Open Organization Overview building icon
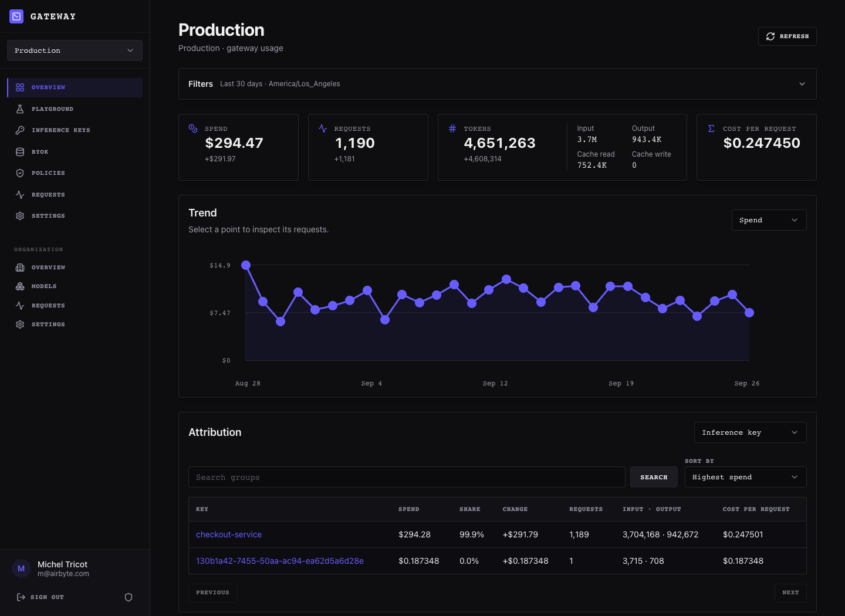The width and height of the screenshot is (845, 616). (x=20, y=268)
